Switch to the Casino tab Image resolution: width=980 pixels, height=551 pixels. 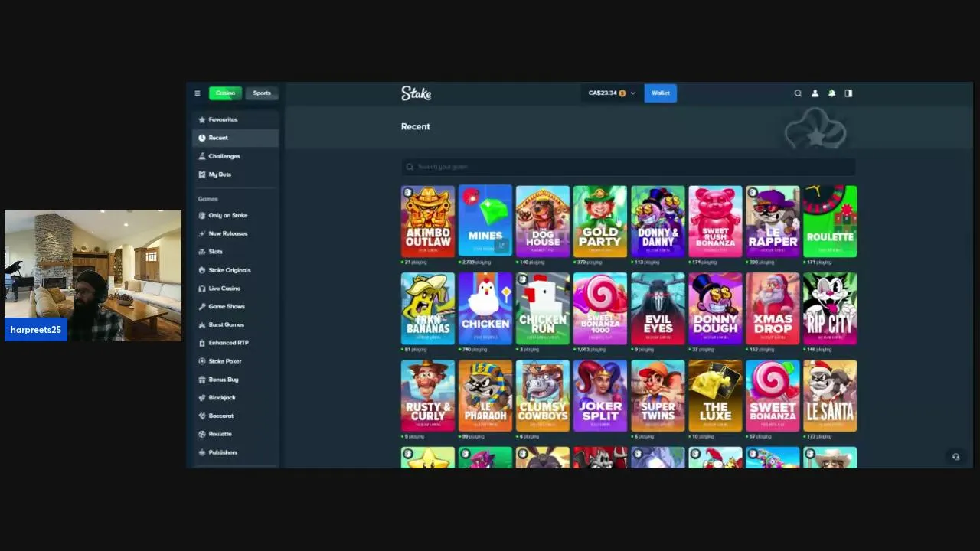[x=225, y=93]
